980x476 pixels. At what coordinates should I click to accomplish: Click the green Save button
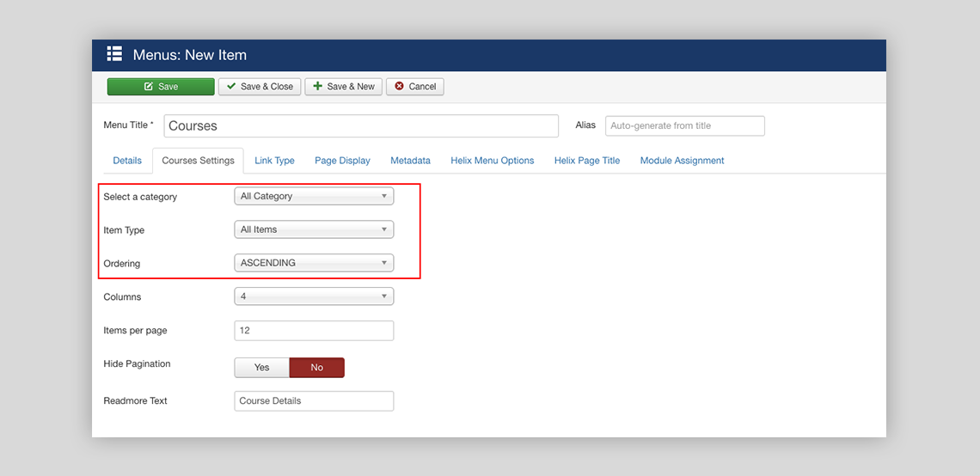pos(161,87)
